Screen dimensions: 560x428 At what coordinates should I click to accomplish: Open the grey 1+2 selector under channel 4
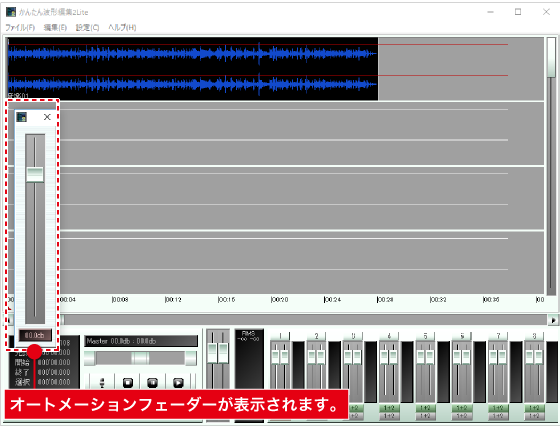click(x=389, y=416)
